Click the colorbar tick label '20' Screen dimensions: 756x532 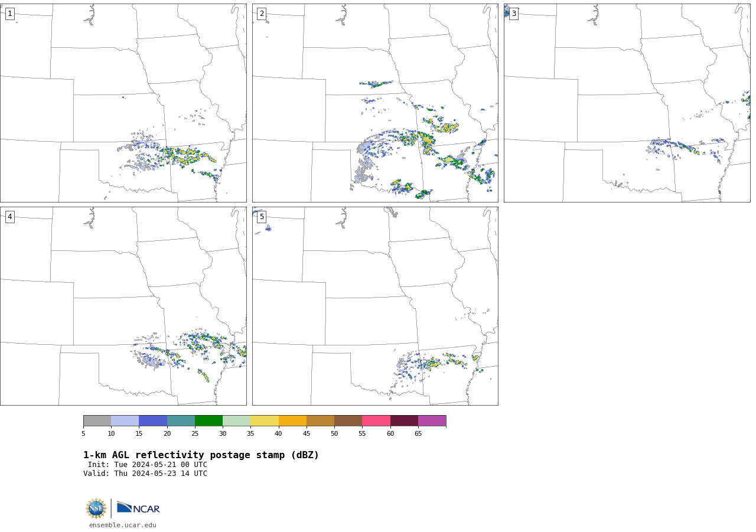tap(167, 434)
